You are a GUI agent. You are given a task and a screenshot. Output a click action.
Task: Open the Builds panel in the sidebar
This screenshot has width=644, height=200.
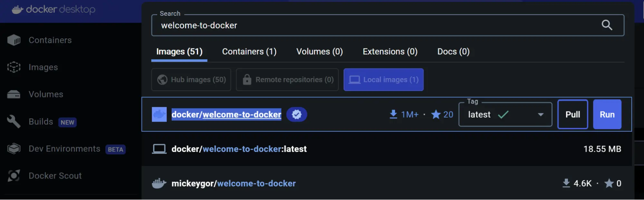[x=41, y=122]
